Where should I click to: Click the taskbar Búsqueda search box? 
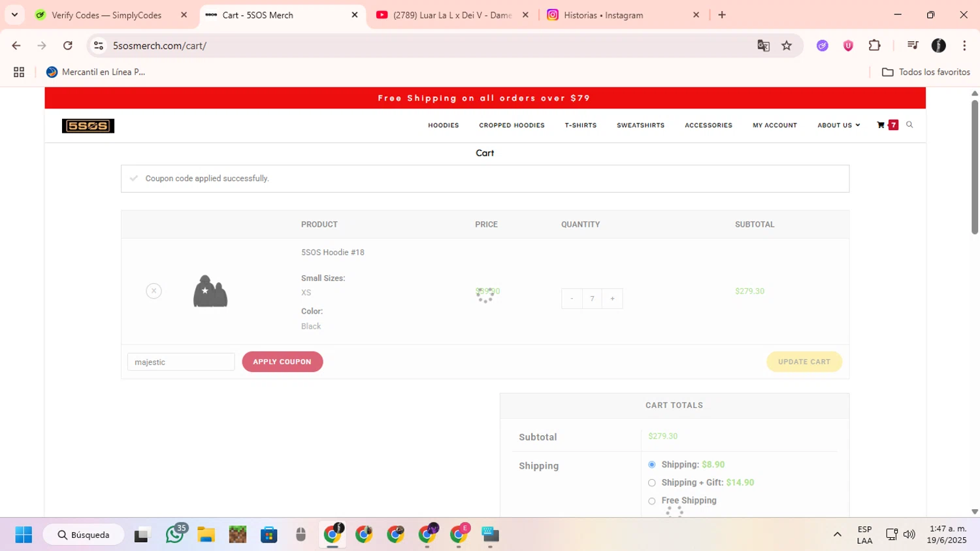pyautogui.click(x=84, y=535)
